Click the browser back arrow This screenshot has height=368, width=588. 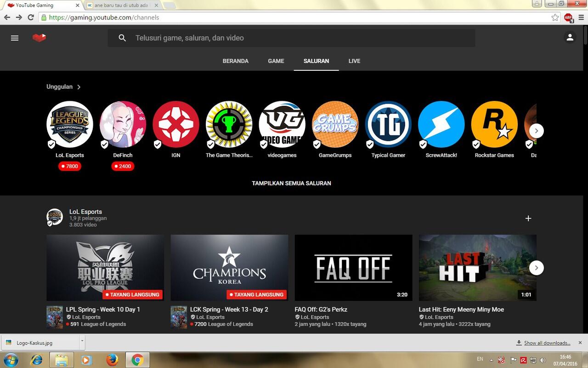[7, 17]
